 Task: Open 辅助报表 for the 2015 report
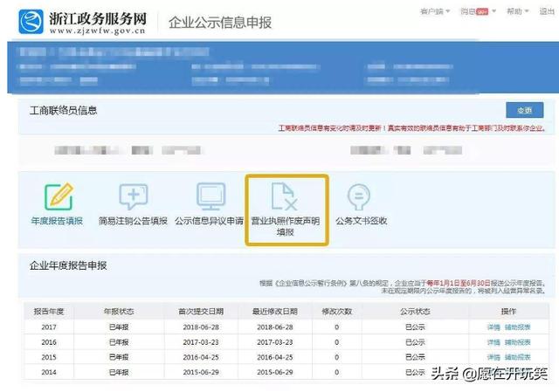pyautogui.click(x=518, y=357)
